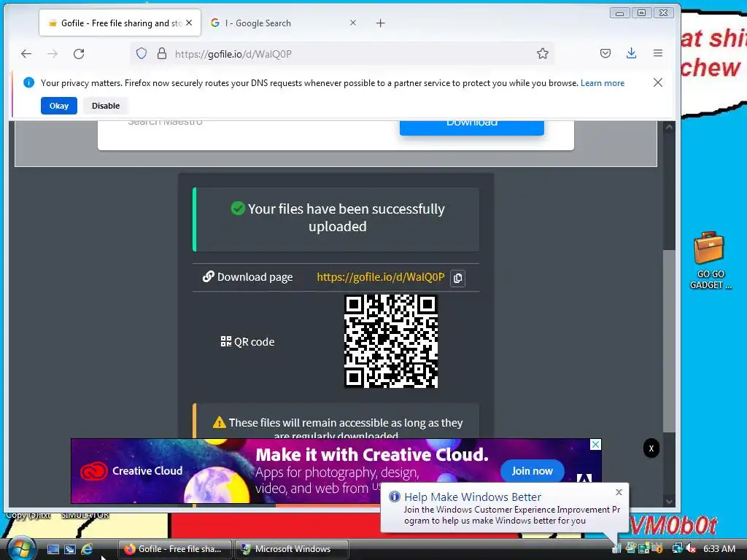The height and width of the screenshot is (560, 747).
Task: Click Switch between windows in Quick Launch
Action: 69,549
